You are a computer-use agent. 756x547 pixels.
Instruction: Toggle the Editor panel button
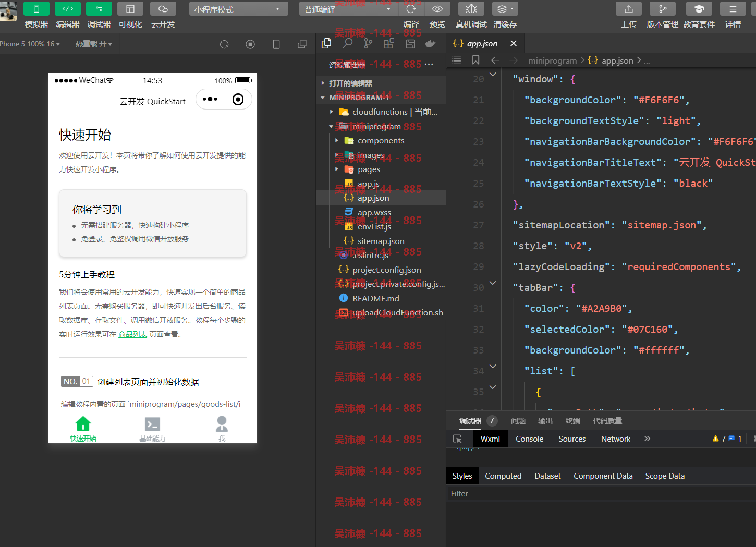pos(68,9)
